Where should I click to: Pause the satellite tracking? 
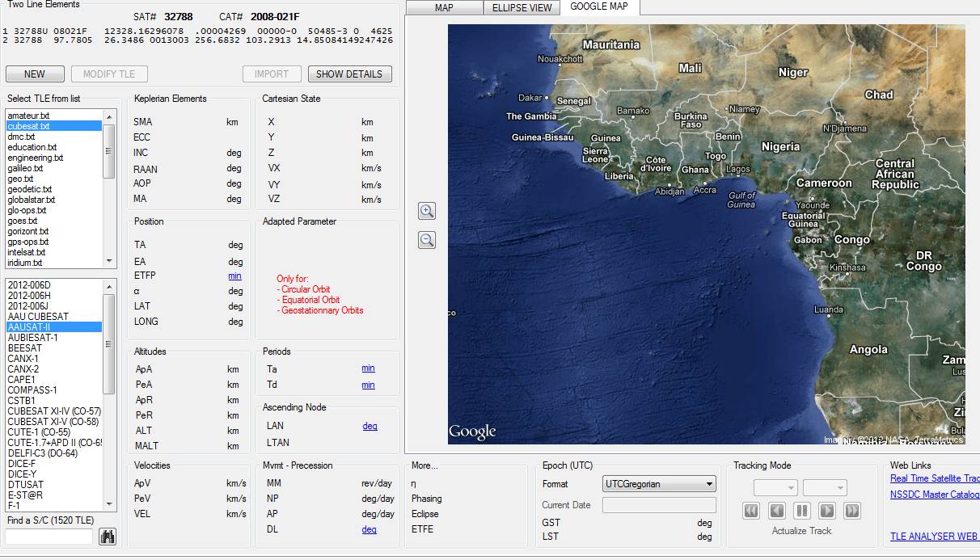point(802,511)
